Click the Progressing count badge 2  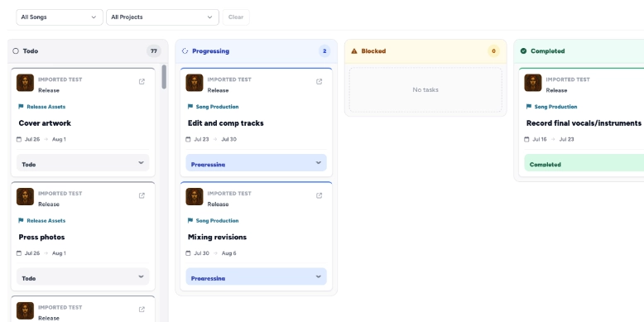coord(324,51)
